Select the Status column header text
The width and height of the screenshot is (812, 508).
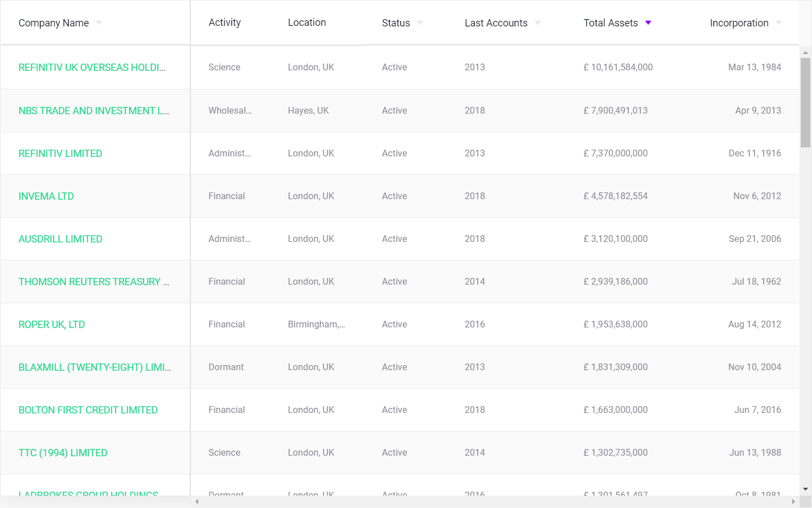pyautogui.click(x=396, y=23)
